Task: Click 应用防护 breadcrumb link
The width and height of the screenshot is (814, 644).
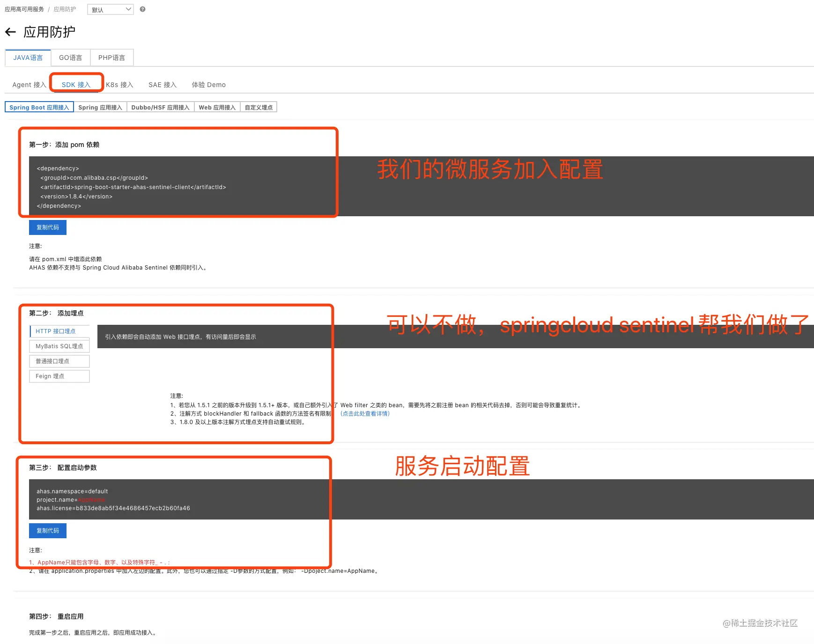Action: 65,9
